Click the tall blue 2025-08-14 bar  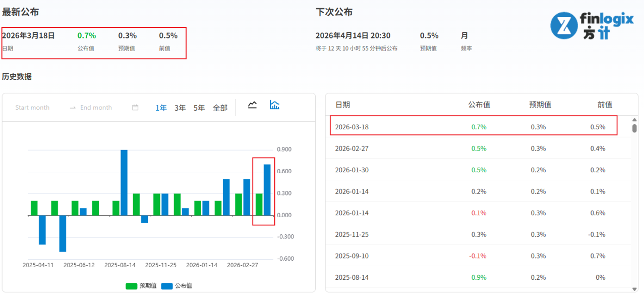coord(124,182)
